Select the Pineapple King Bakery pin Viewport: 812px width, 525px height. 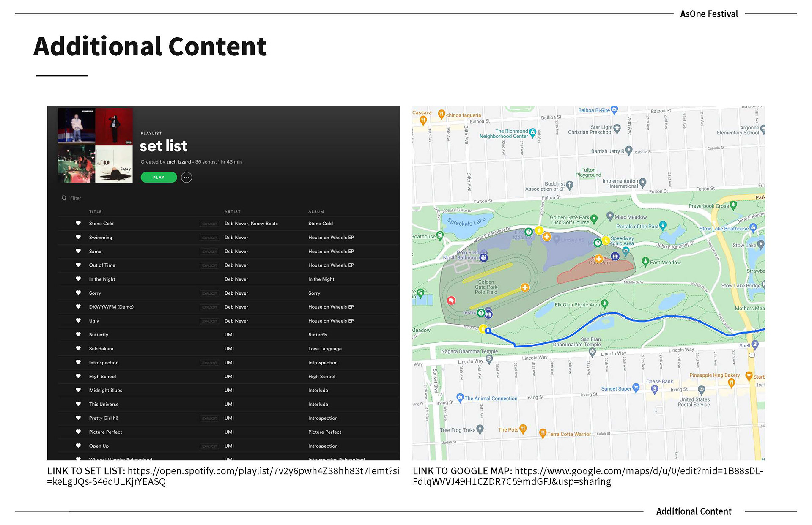click(731, 383)
